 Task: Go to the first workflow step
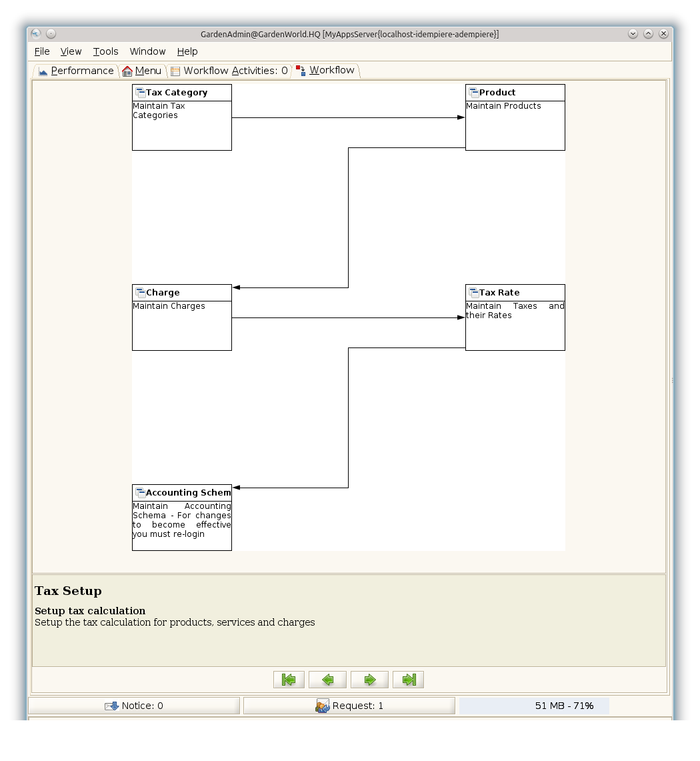pos(289,680)
